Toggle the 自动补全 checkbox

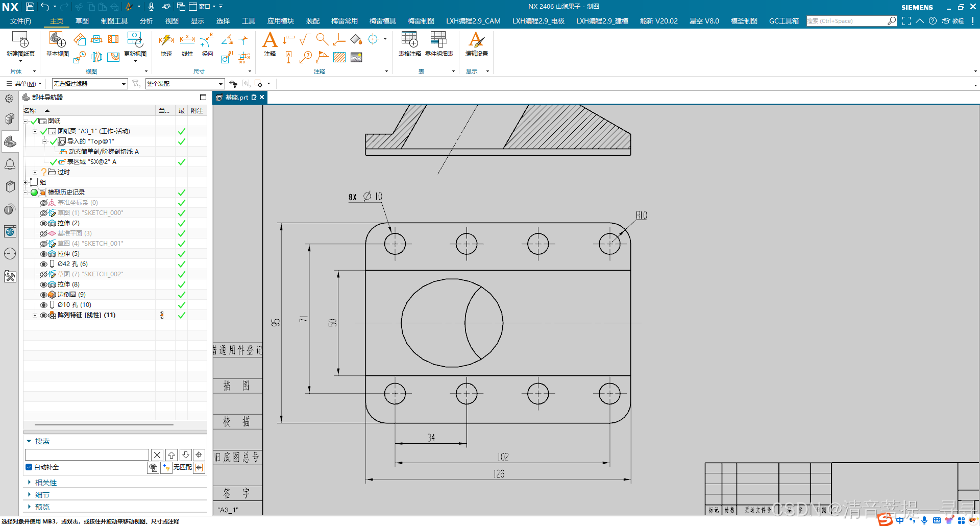tap(29, 467)
